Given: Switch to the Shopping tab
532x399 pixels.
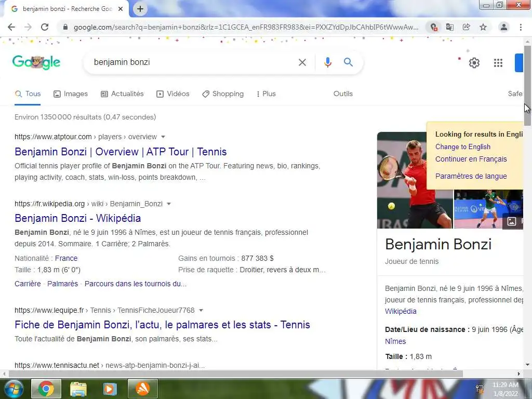Looking at the screenshot, I should coord(222,94).
